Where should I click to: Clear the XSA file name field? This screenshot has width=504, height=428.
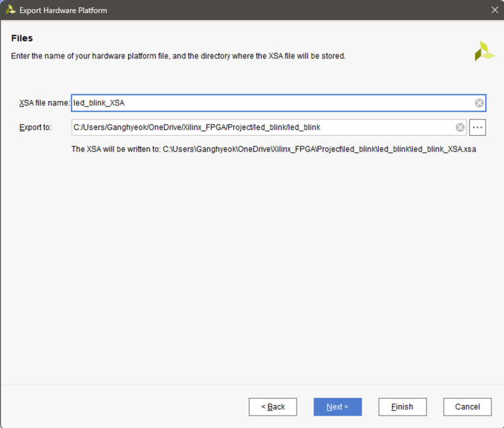pos(479,103)
